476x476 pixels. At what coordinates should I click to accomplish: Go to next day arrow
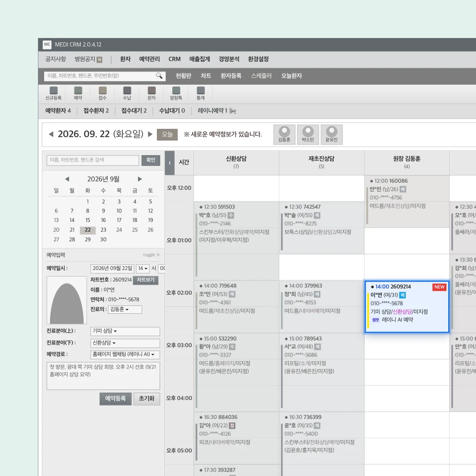150,134
